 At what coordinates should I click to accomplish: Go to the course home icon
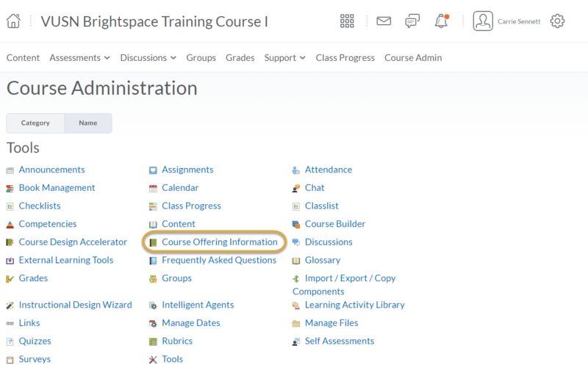[x=13, y=21]
